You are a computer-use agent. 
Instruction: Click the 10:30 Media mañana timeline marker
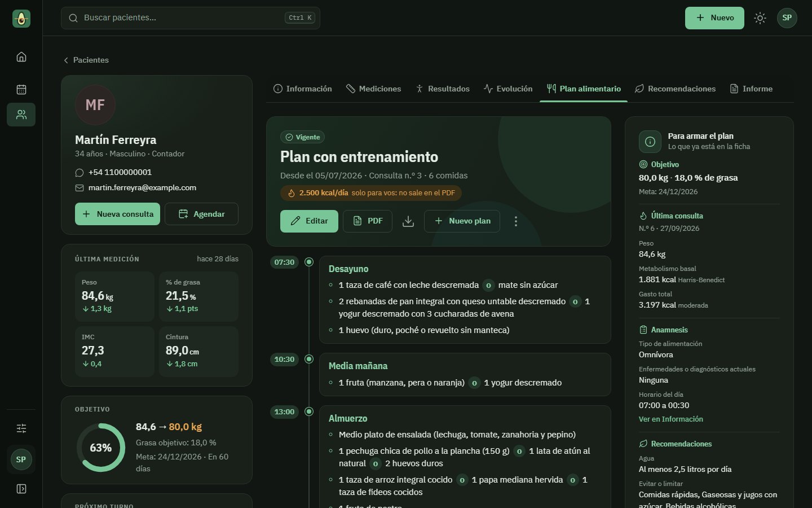click(309, 359)
